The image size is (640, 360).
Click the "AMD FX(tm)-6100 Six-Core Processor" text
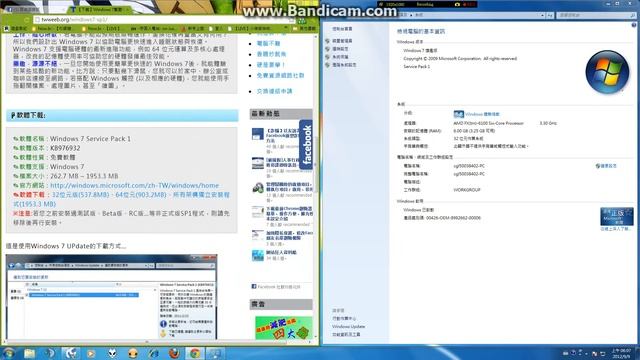click(488, 123)
